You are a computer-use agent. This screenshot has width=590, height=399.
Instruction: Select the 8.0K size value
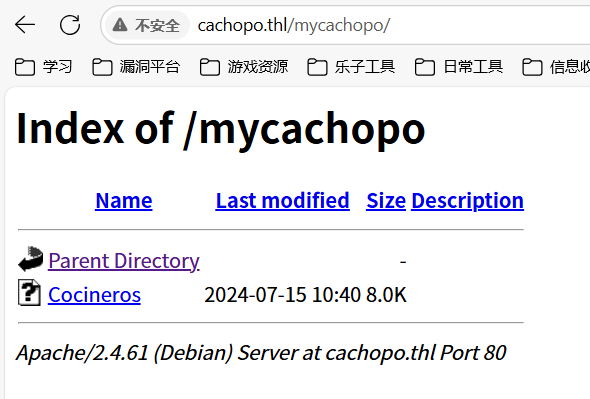point(386,295)
